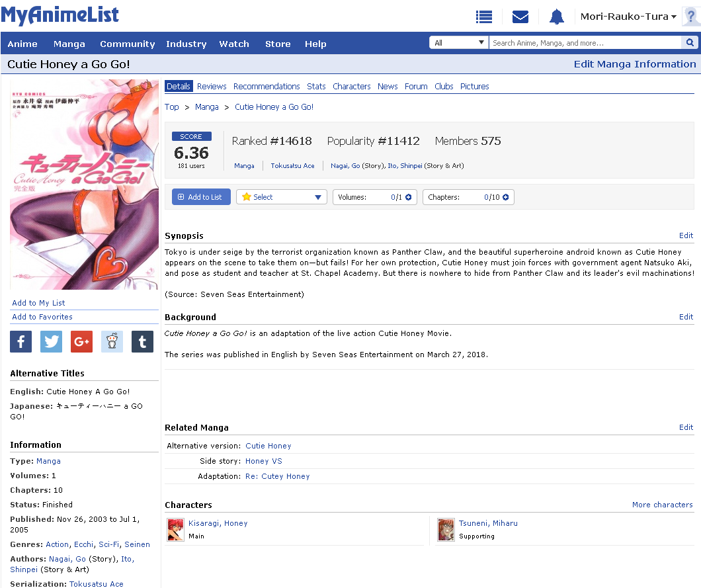Viewport: 701px width, 588px height.
Task: Click Top breadcrumb link
Action: [x=172, y=107]
